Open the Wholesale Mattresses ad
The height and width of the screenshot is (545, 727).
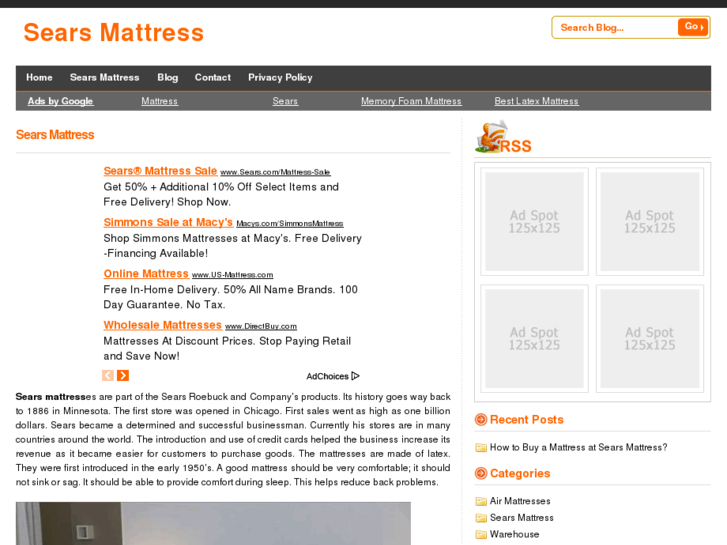click(163, 325)
